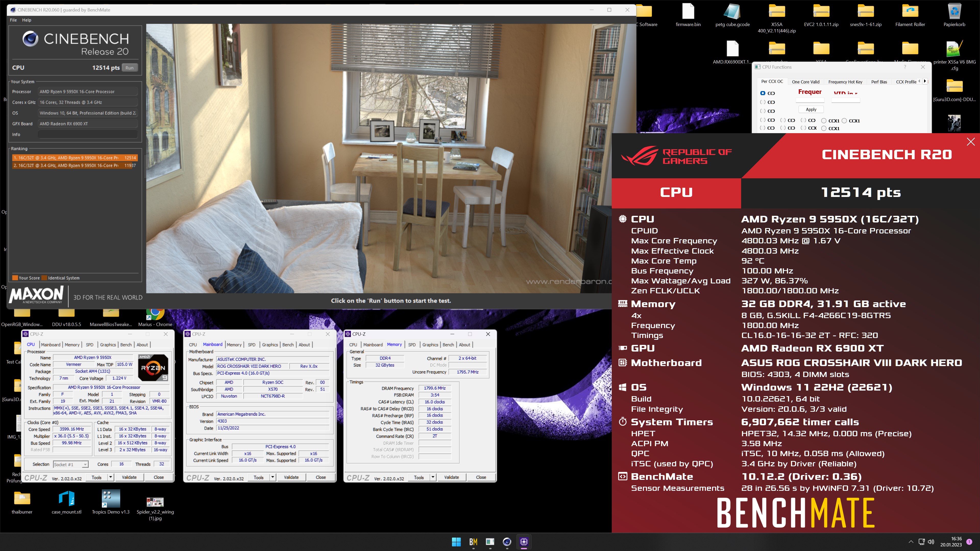Select the Filament Roller folder icon

(x=910, y=15)
